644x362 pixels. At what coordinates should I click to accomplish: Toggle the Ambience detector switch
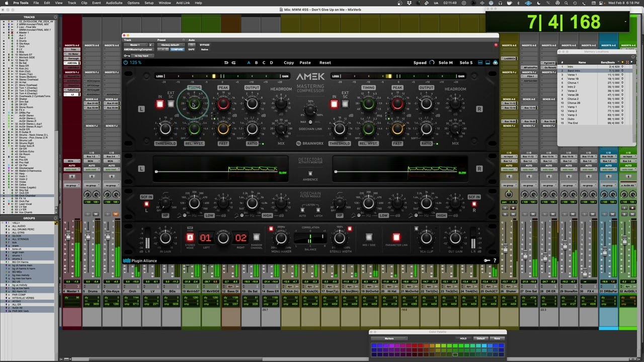click(x=310, y=173)
